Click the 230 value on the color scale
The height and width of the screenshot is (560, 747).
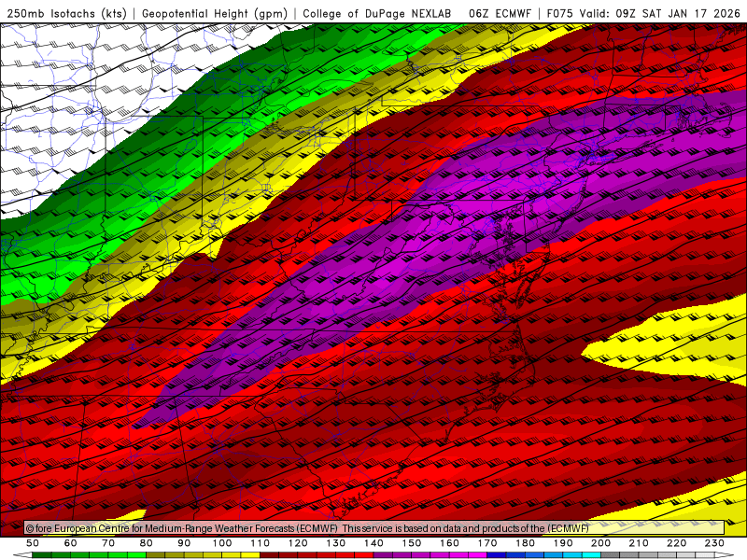714,543
